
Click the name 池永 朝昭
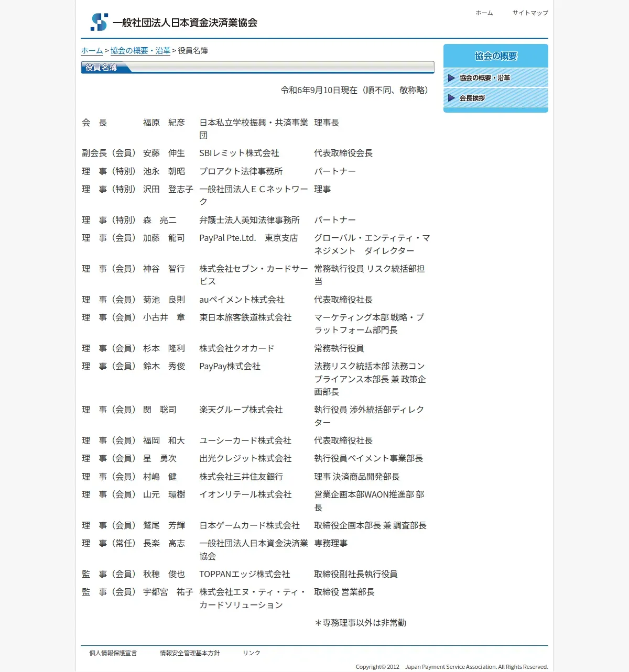(164, 171)
